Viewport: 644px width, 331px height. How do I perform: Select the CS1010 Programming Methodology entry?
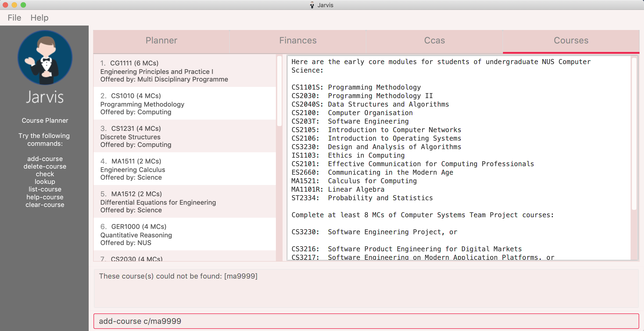point(185,103)
